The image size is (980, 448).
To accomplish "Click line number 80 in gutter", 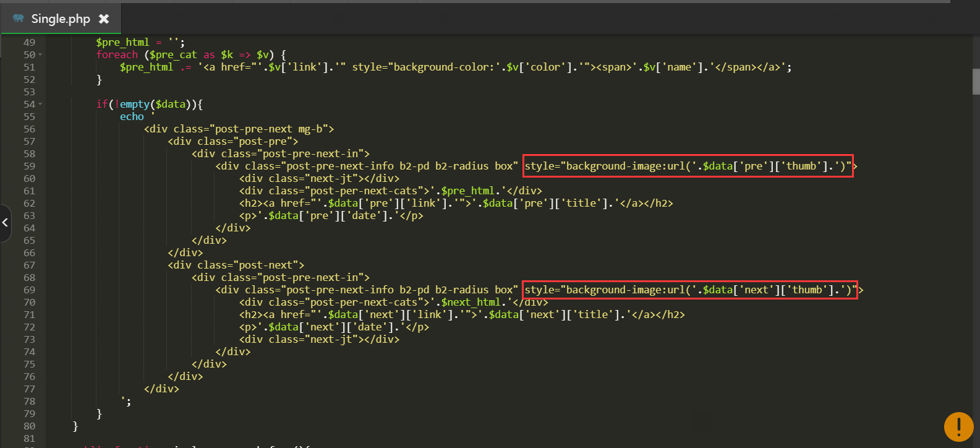I will pyautogui.click(x=29, y=426).
